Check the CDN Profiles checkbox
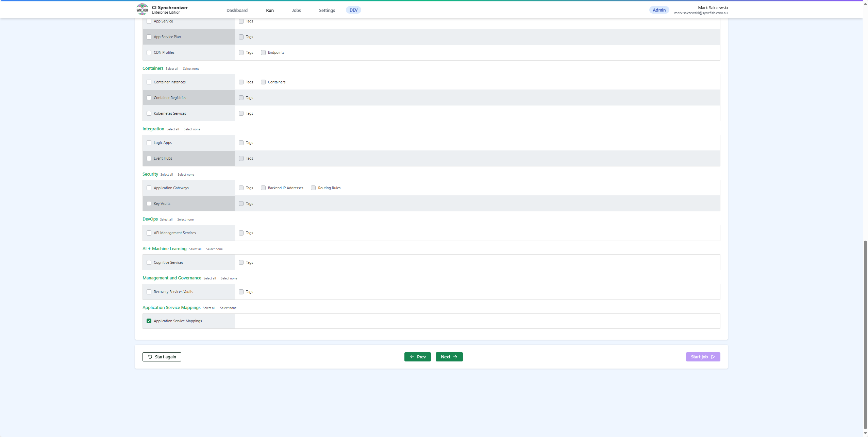The width and height of the screenshot is (868, 437). [149, 53]
